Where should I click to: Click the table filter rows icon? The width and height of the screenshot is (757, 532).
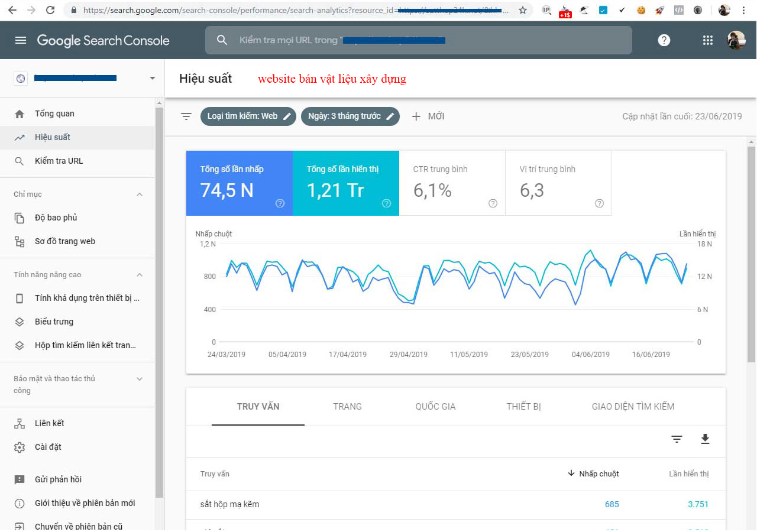(677, 439)
